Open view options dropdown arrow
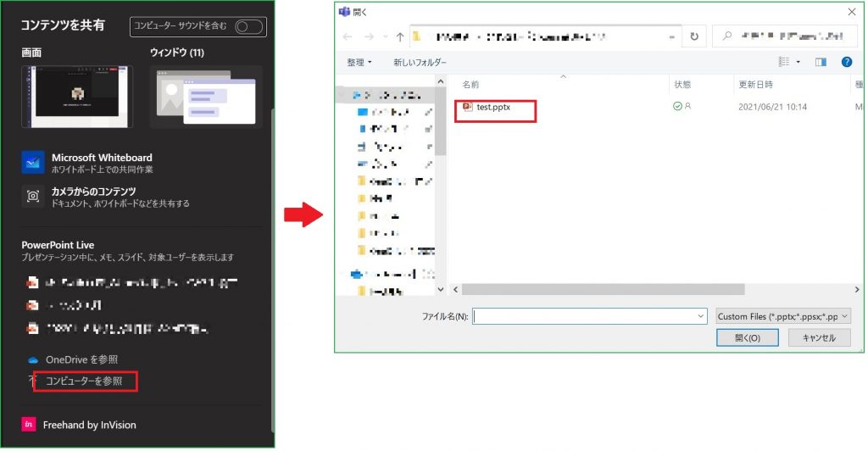This screenshot has width=868, height=451. click(798, 62)
